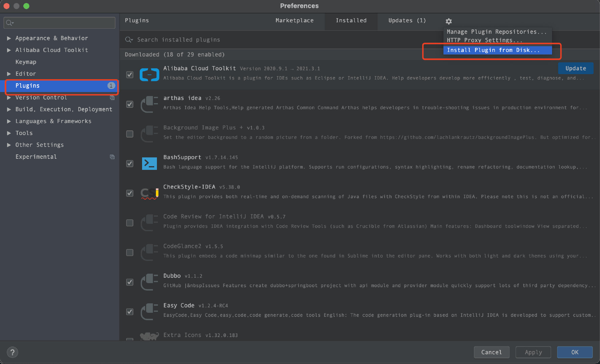Open the Updates (1) tab
Image resolution: width=600 pixels, height=364 pixels.
(x=407, y=21)
